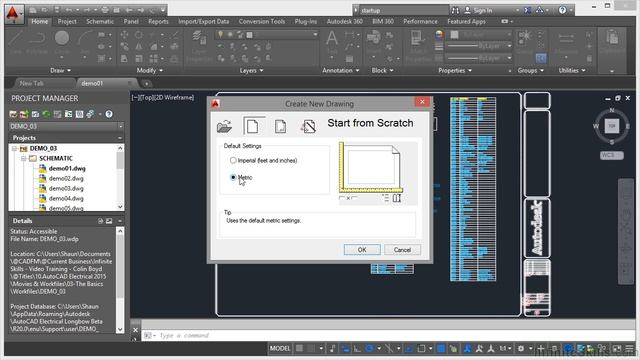Click the Project Manager help question mark icon
The image size is (640, 360).
109,114
